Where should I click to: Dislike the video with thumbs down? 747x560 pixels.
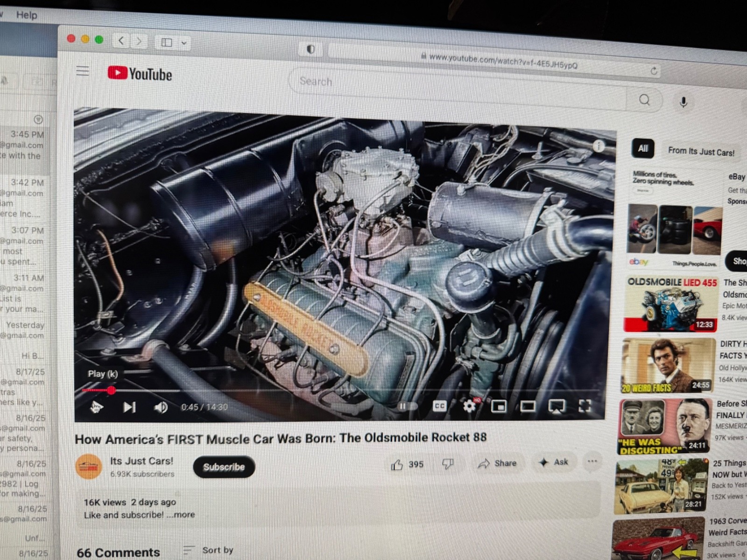tap(448, 464)
